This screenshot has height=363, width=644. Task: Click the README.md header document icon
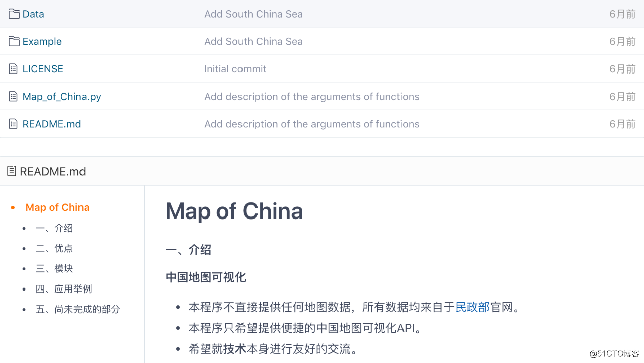[x=11, y=171]
